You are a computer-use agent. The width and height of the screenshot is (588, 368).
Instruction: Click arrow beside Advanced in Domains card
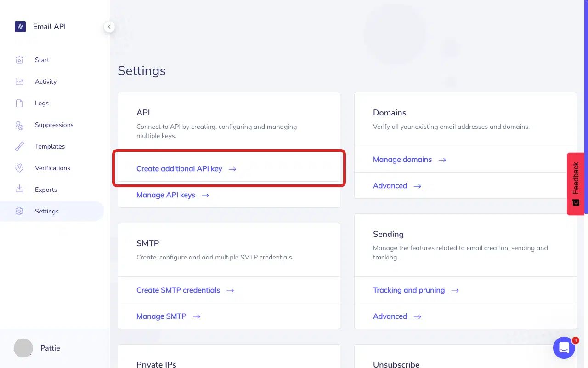tap(417, 186)
